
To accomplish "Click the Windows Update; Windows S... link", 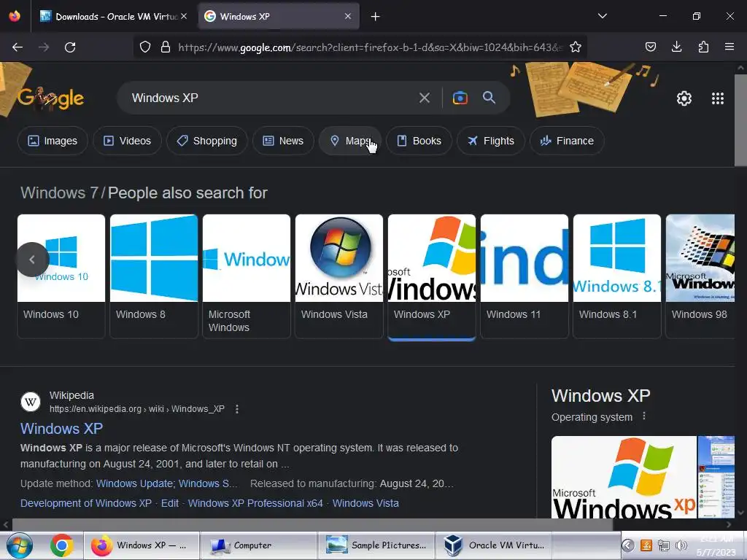I will [x=167, y=484].
